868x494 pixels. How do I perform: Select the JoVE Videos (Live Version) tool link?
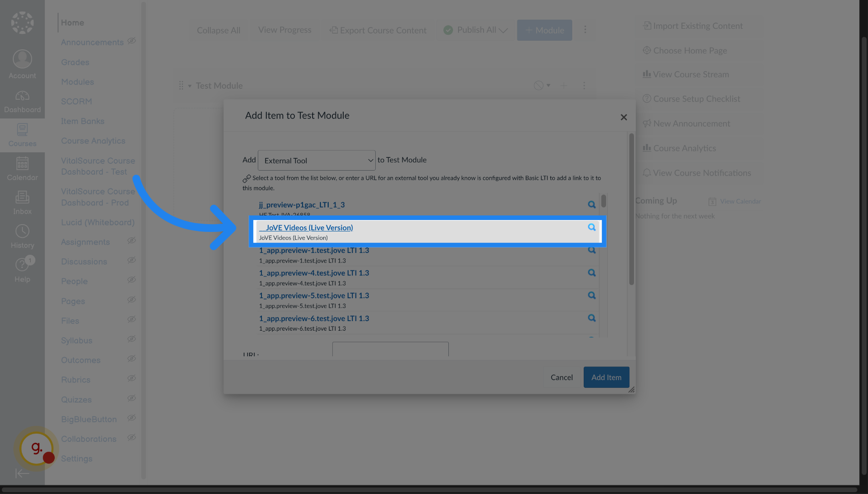tap(306, 227)
